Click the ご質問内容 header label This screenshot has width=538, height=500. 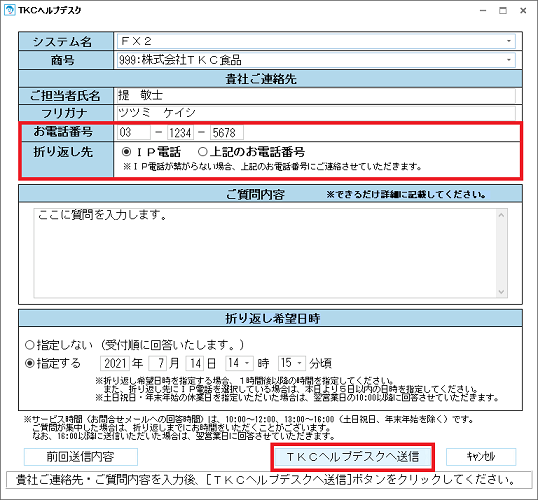pos(255,195)
